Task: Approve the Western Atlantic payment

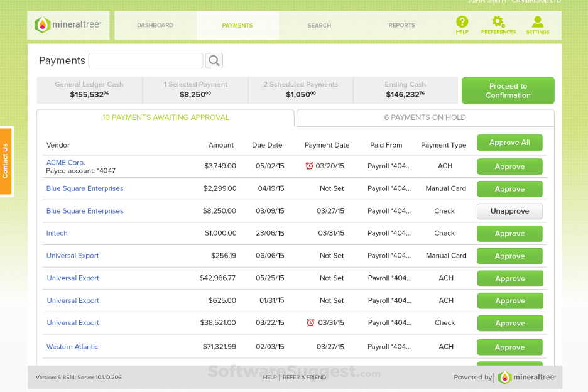Action: pyautogui.click(x=509, y=347)
